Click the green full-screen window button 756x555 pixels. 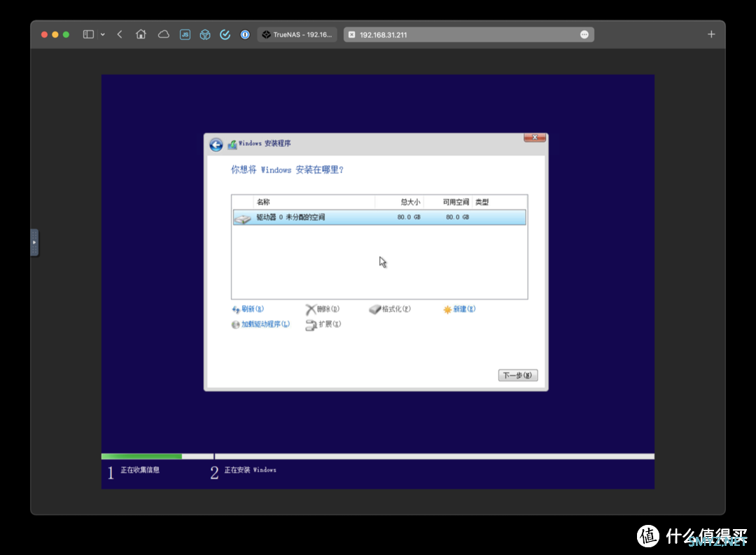coord(66,35)
